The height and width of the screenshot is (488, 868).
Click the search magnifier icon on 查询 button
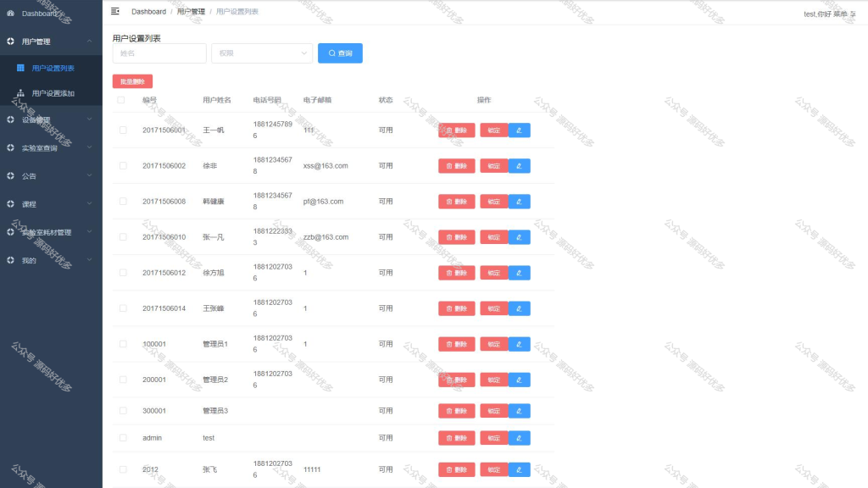(x=328, y=53)
